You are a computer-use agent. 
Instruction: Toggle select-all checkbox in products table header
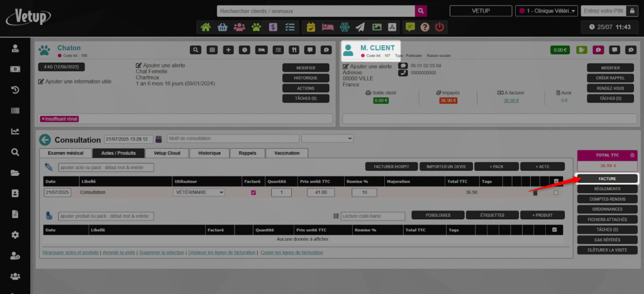coord(554,230)
